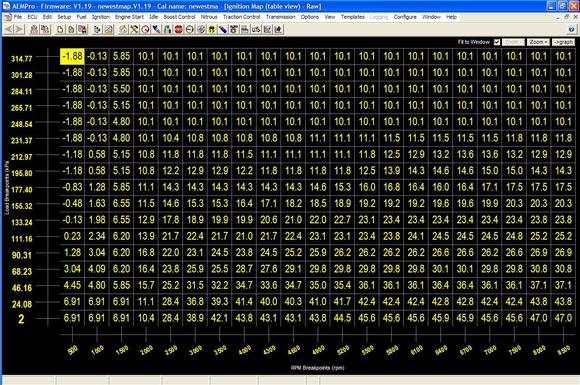Select the 41.7 ignition cell
The image size is (580, 385).
[342, 301]
